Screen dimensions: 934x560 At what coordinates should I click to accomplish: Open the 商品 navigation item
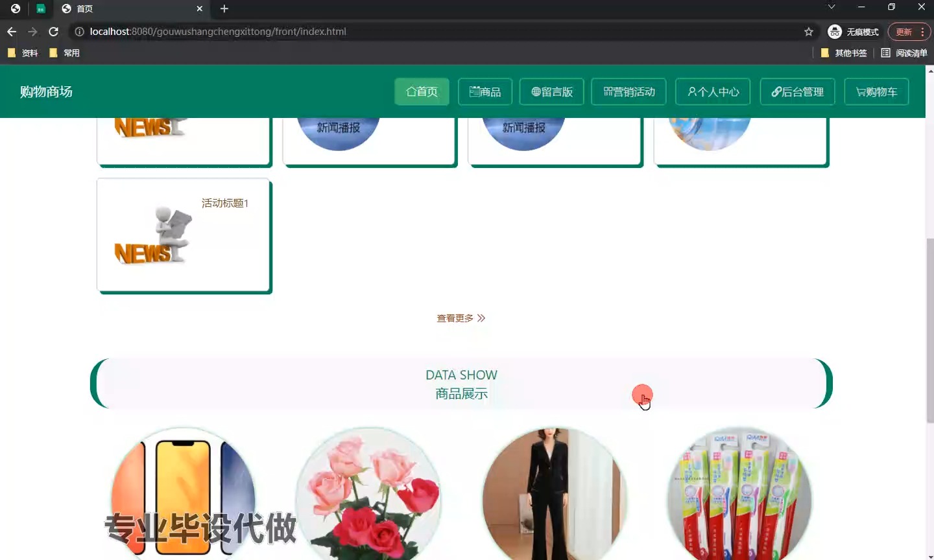click(485, 91)
